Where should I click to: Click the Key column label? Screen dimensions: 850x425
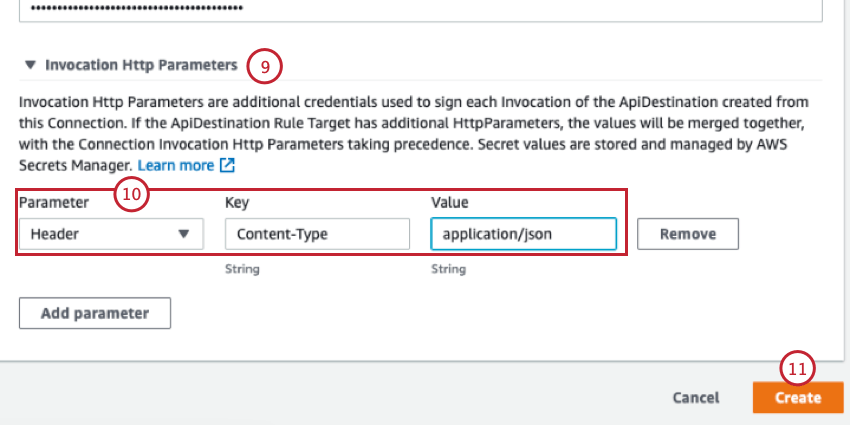click(235, 202)
